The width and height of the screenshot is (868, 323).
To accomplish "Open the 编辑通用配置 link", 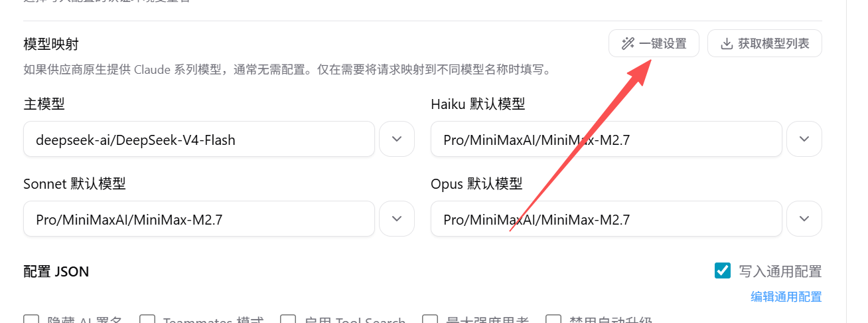I will [786, 296].
